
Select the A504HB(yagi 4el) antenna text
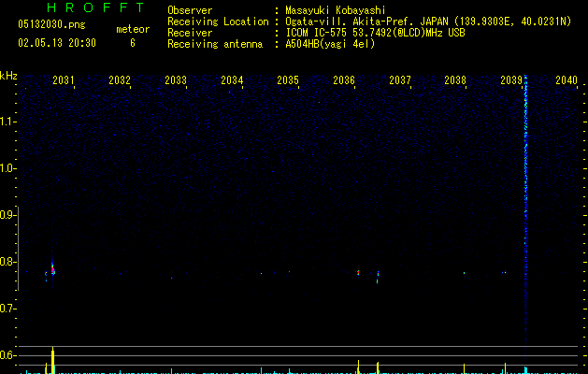330,44
